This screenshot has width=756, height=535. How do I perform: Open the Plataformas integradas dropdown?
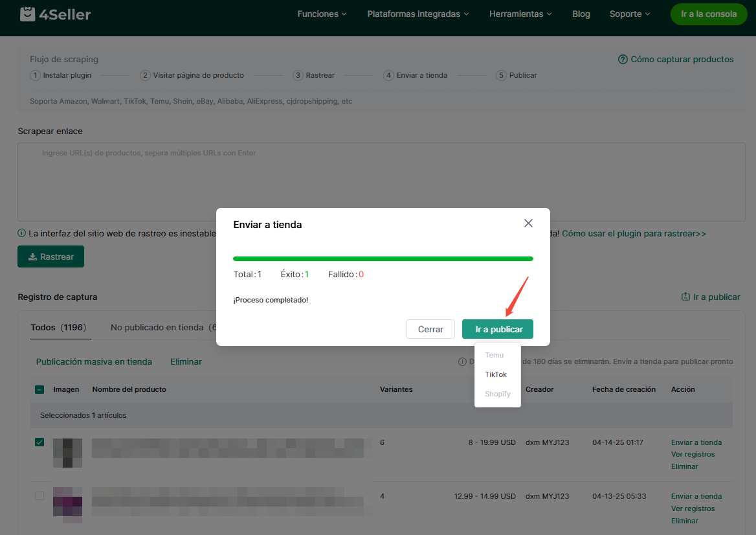417,14
